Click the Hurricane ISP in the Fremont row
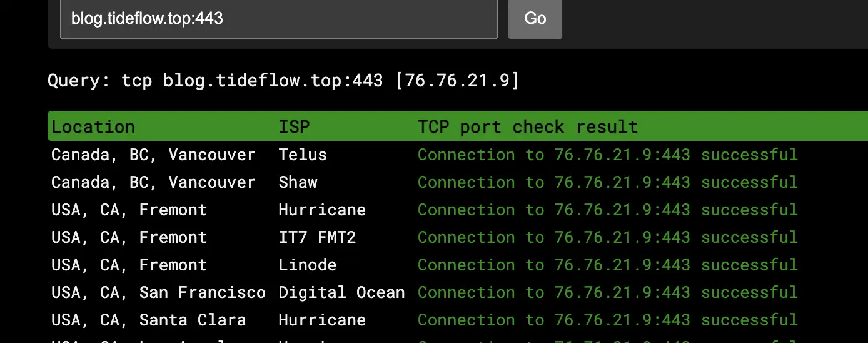The image size is (868, 343). pyautogui.click(x=322, y=210)
